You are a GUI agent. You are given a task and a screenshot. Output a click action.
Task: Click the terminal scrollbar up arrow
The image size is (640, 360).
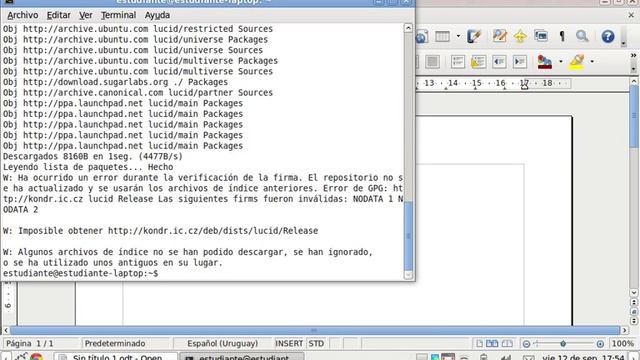(x=408, y=28)
